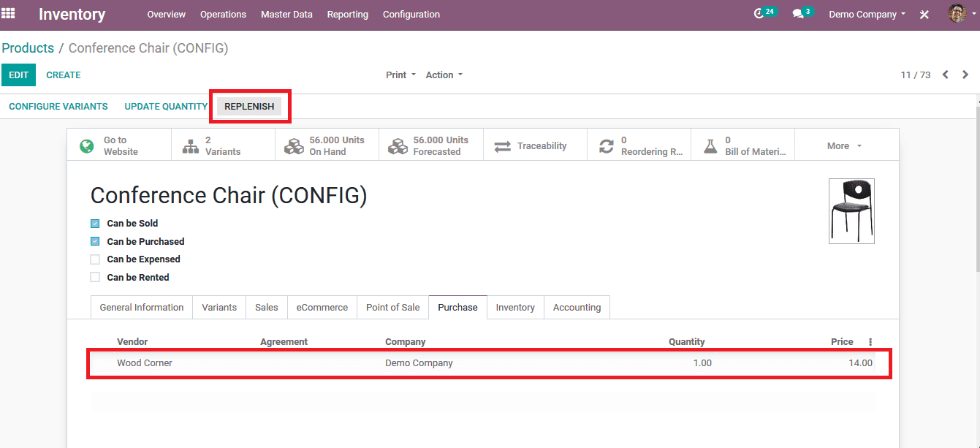The width and height of the screenshot is (980, 448).
Task: Enable the Can be Expensed checkbox
Action: [95, 259]
